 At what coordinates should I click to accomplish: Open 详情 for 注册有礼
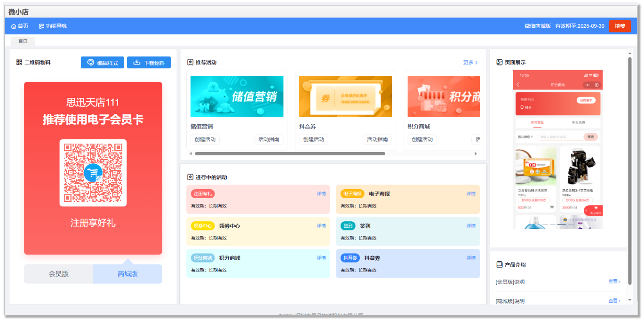(x=321, y=194)
